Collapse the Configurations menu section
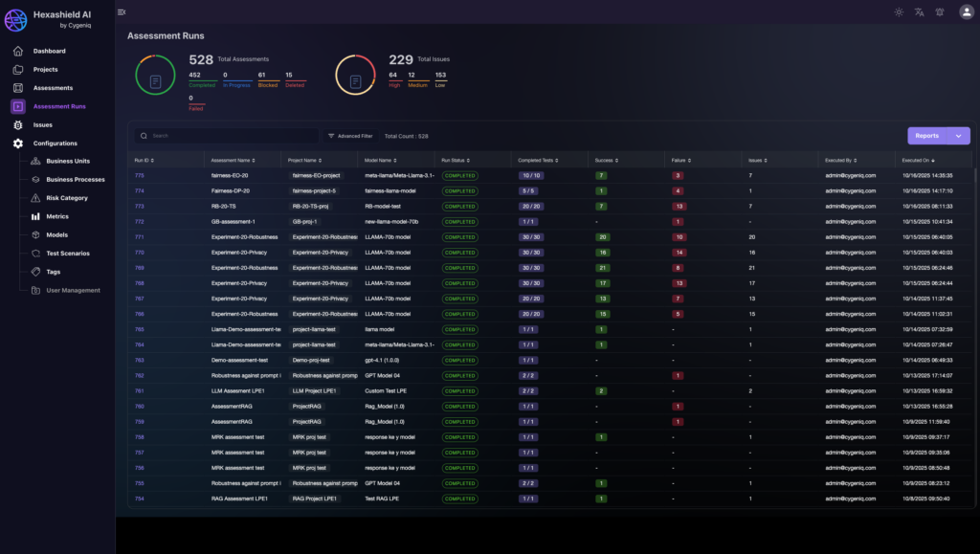The height and width of the screenshot is (554, 980). 55,143
